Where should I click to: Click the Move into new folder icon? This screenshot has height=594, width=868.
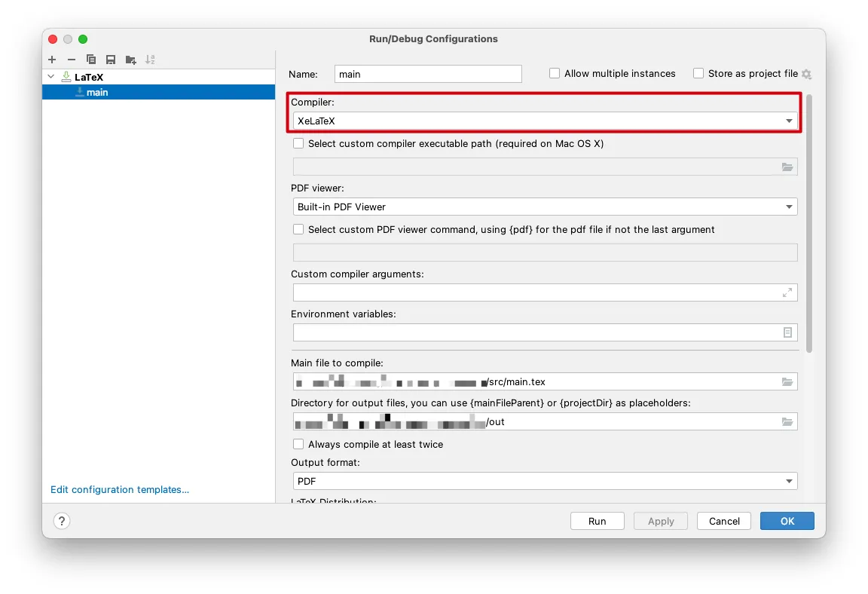[130, 60]
